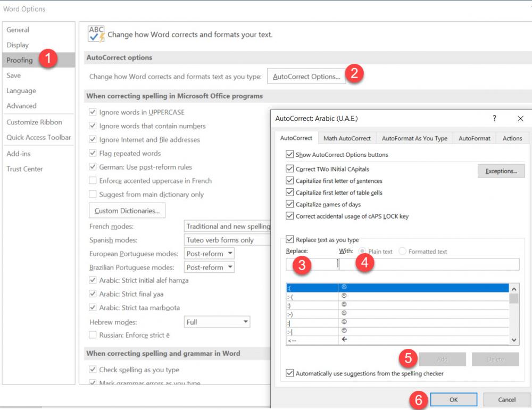Screen dimensions: 532x410
Task: Open the Spanish modes dropdown
Action: pos(227,240)
